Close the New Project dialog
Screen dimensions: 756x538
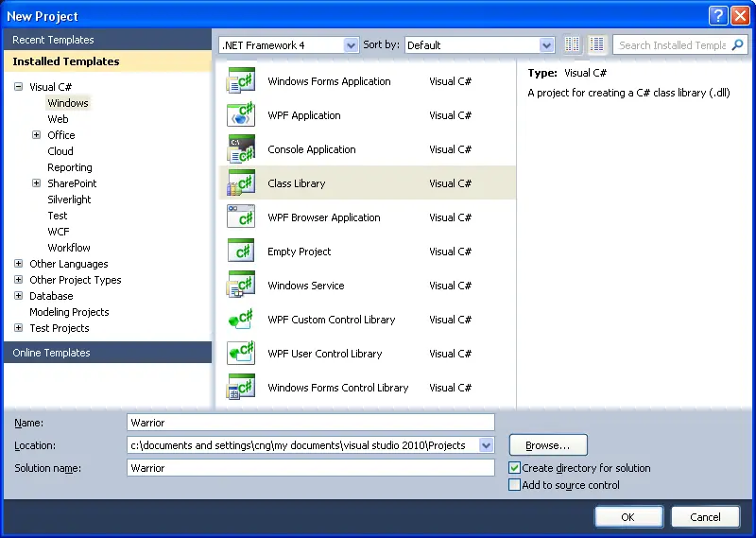click(740, 15)
